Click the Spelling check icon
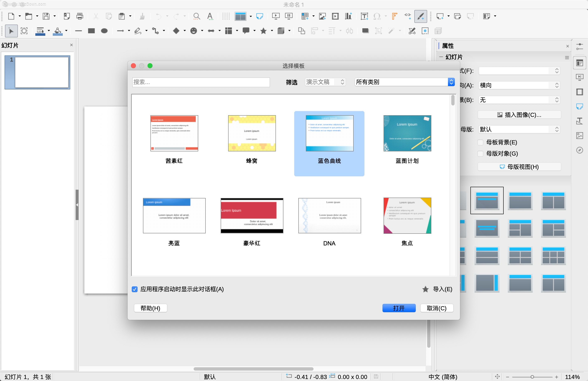Screen dimensions: 588x381 (x=210, y=16)
